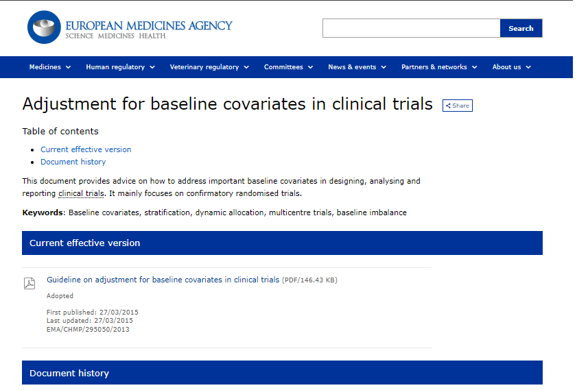The height and width of the screenshot is (390, 588).
Task: Click the underlined 'clinical trials' glossary term
Action: [81, 193]
